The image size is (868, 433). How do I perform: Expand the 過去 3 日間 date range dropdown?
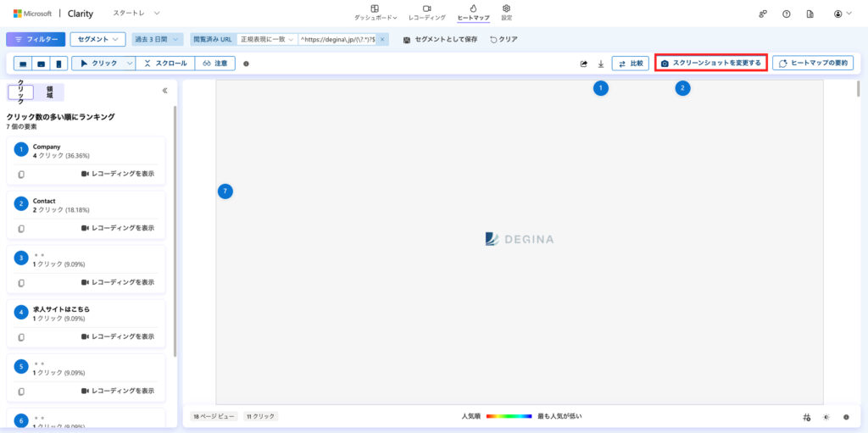pos(158,39)
